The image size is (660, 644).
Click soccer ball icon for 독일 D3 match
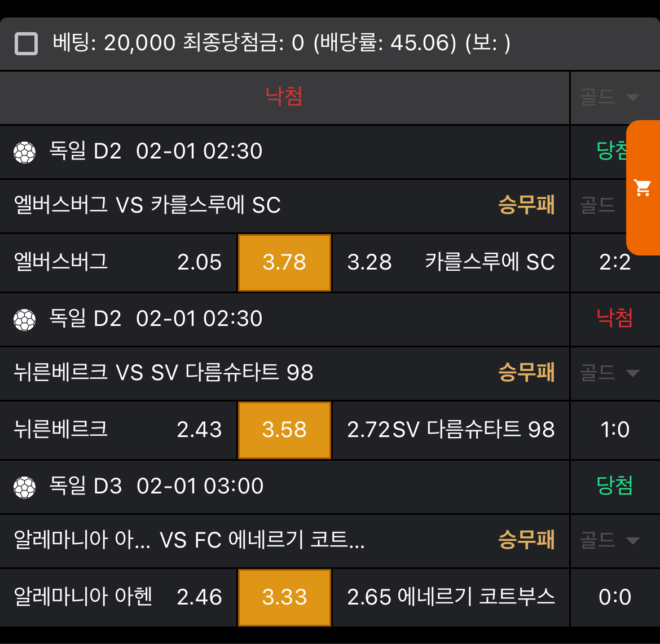pos(24,487)
